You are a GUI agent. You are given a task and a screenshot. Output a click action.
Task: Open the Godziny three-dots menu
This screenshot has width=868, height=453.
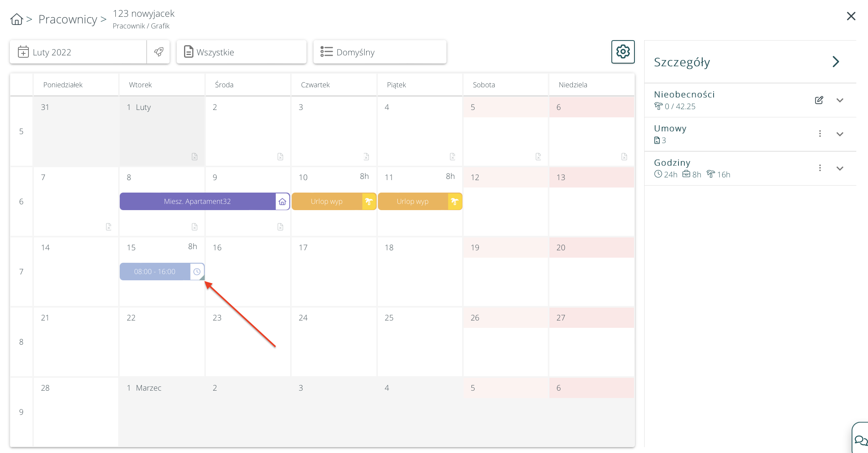[x=820, y=168]
